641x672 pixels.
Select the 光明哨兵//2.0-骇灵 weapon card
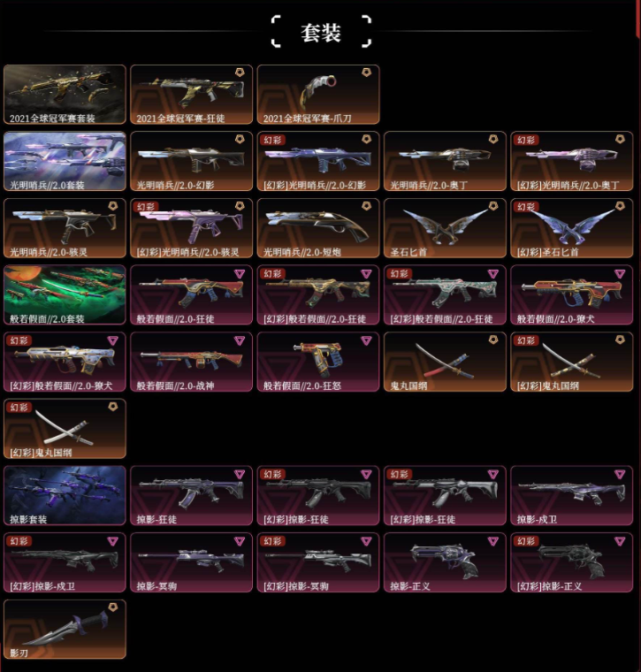65,228
